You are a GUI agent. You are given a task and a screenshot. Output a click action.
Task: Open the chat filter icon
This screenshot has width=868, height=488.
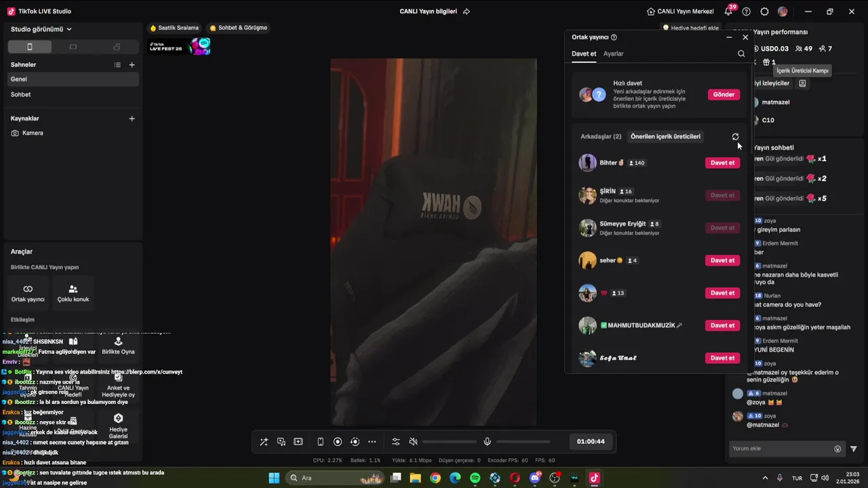pos(854,449)
